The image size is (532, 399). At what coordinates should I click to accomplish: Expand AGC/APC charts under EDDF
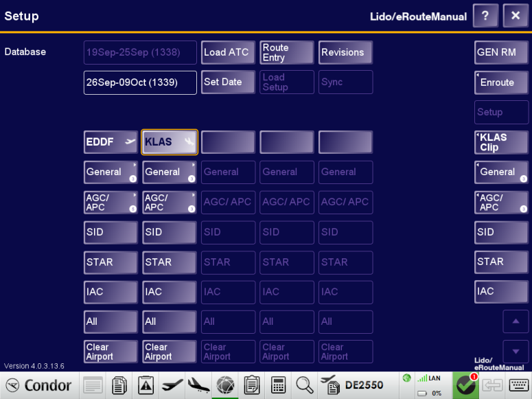(x=111, y=203)
